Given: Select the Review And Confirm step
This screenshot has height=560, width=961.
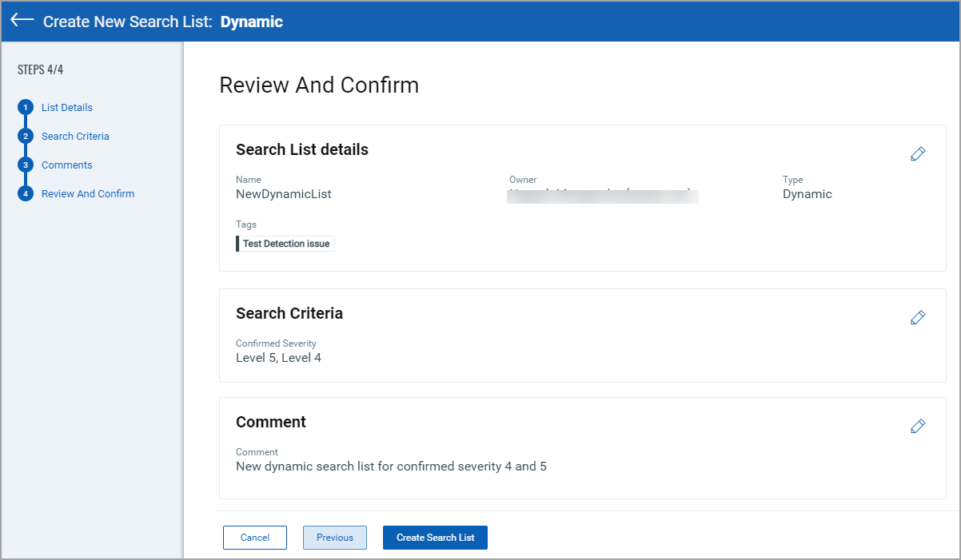Looking at the screenshot, I should (88, 193).
